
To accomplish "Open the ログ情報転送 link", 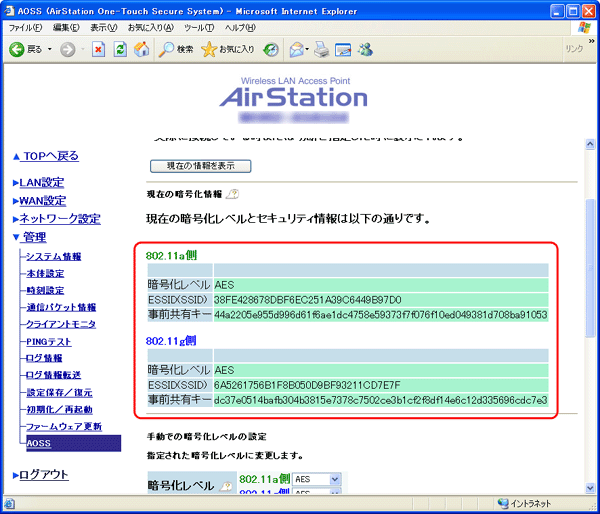I will tap(54, 375).
